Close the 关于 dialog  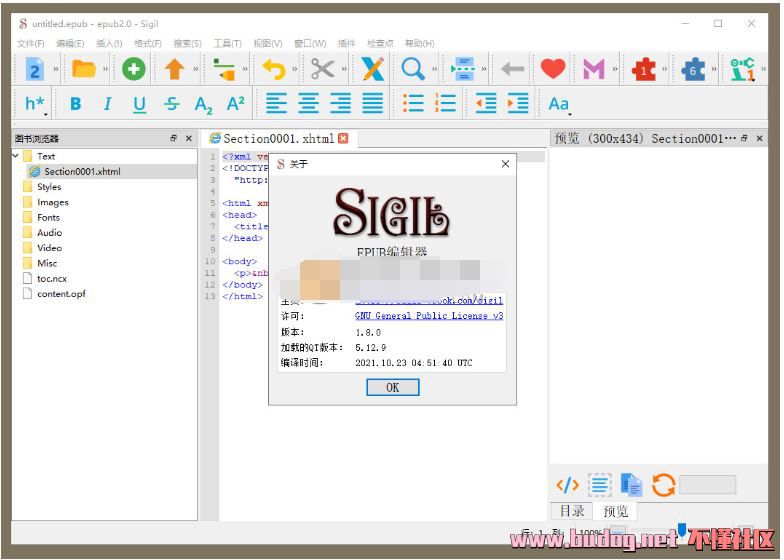pyautogui.click(x=506, y=164)
